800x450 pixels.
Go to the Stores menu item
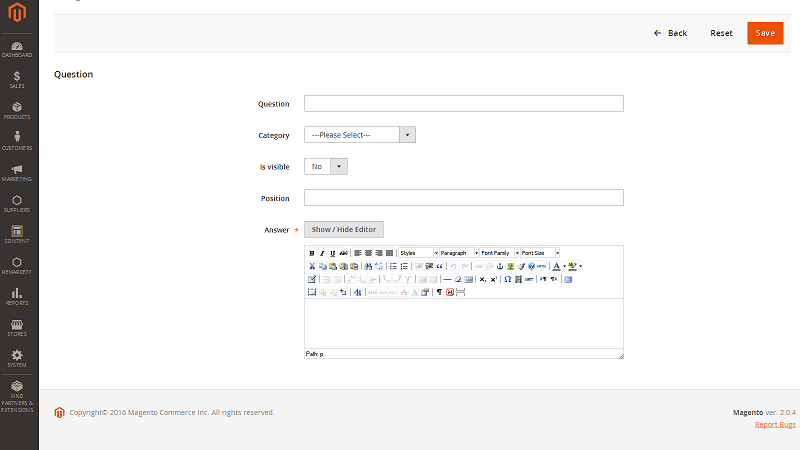tap(17, 327)
